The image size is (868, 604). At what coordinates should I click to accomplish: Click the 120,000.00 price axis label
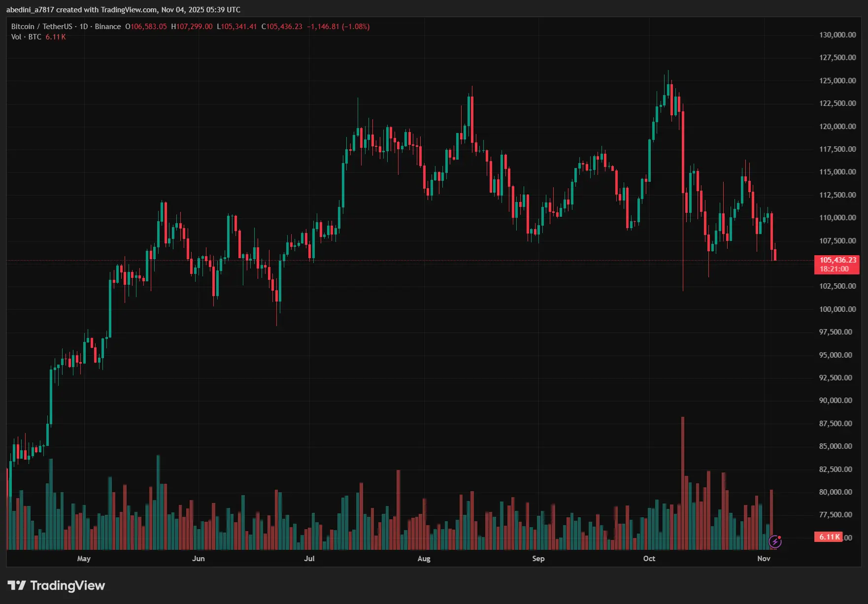[x=837, y=126]
